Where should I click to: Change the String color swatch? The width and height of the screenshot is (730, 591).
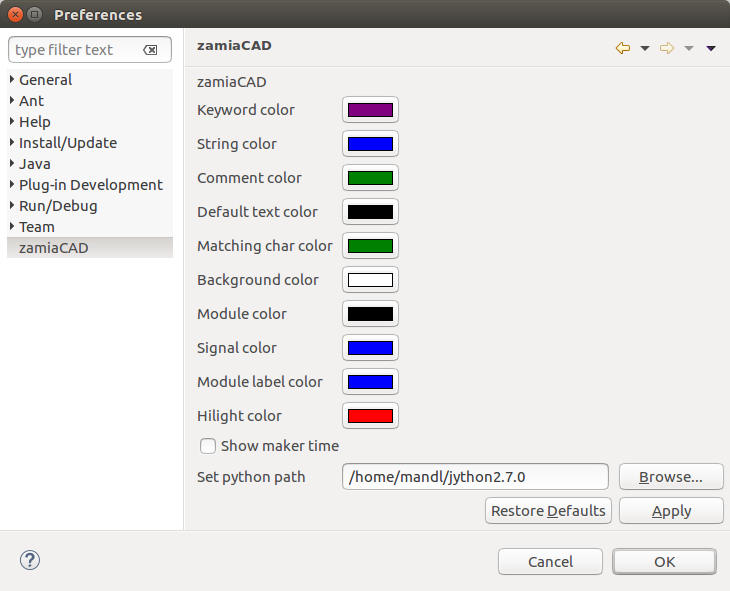point(371,144)
